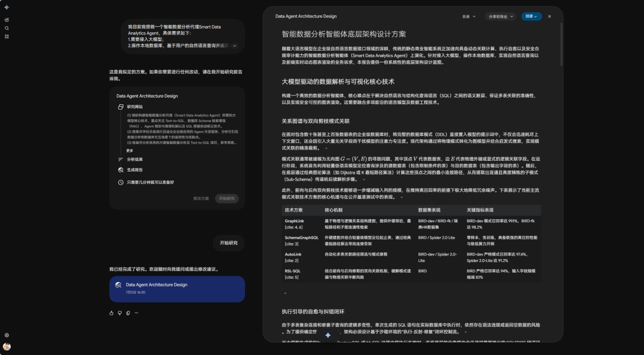Viewport: 644px width, 355px height.
Task: Click the Gemini sparkle logo in sidebar
Action: pyautogui.click(x=7, y=7)
